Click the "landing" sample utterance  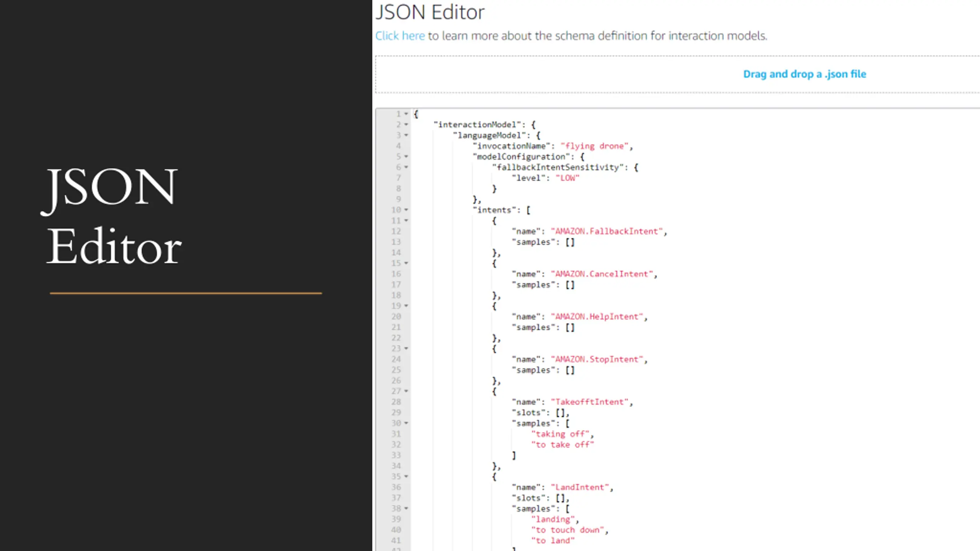coord(553,519)
